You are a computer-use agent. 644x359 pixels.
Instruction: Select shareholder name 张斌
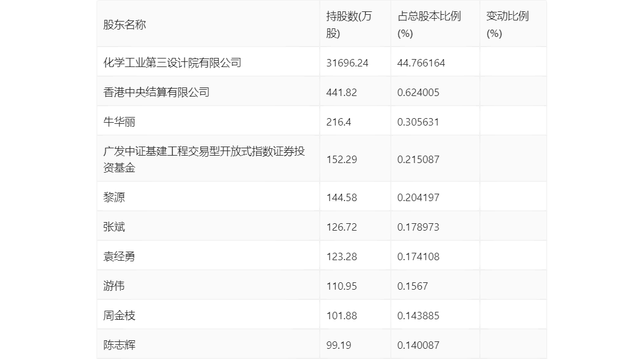(114, 227)
